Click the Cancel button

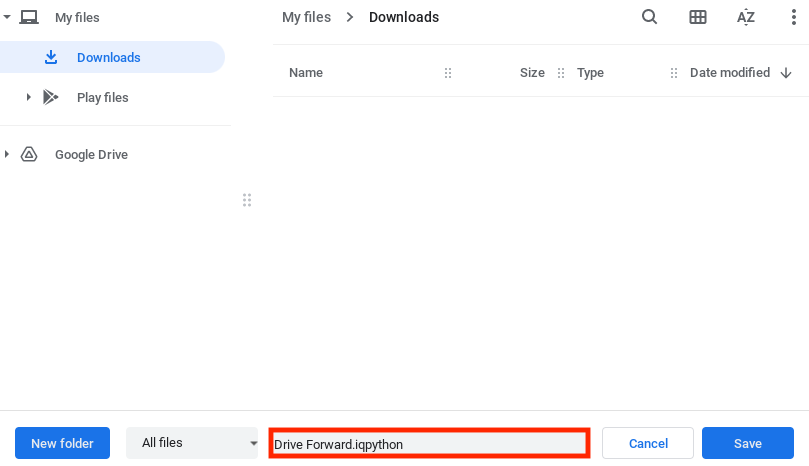coord(647,443)
